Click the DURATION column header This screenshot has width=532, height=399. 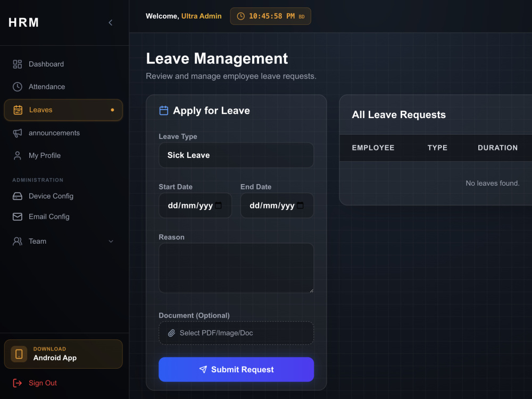(498, 147)
